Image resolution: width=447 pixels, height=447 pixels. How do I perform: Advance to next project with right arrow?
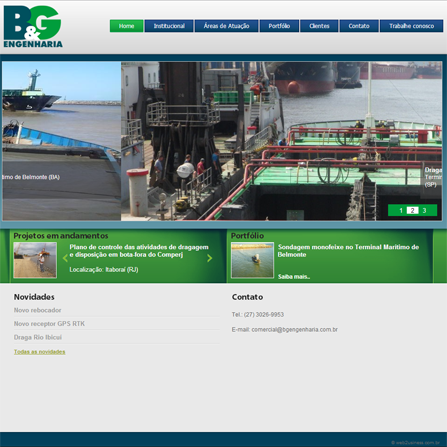pyautogui.click(x=210, y=258)
